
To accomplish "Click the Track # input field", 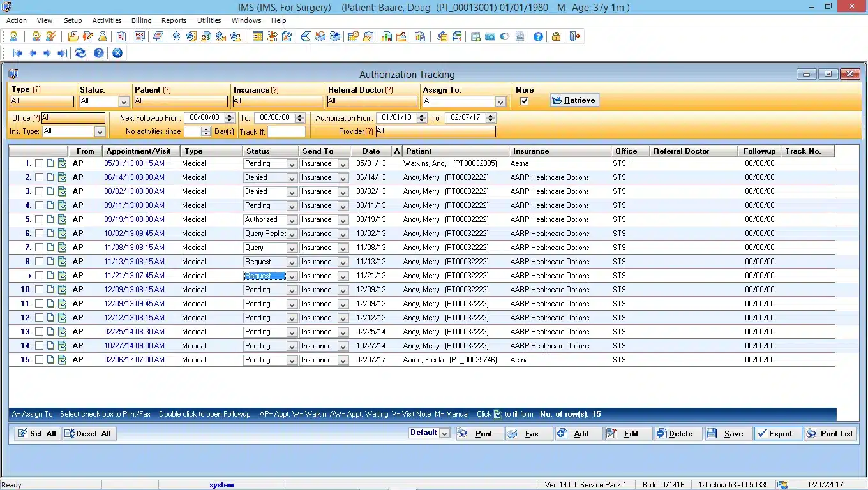I will point(286,132).
